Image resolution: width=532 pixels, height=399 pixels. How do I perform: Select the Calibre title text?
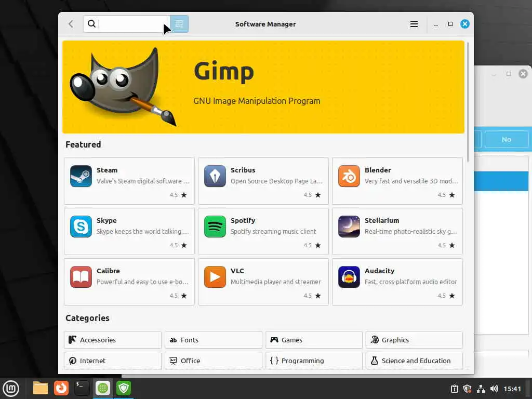point(108,271)
